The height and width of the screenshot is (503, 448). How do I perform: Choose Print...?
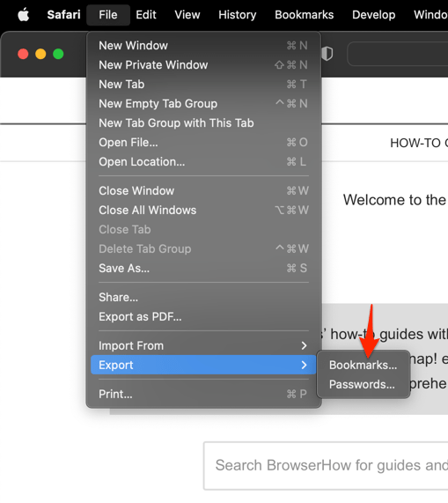click(203, 394)
